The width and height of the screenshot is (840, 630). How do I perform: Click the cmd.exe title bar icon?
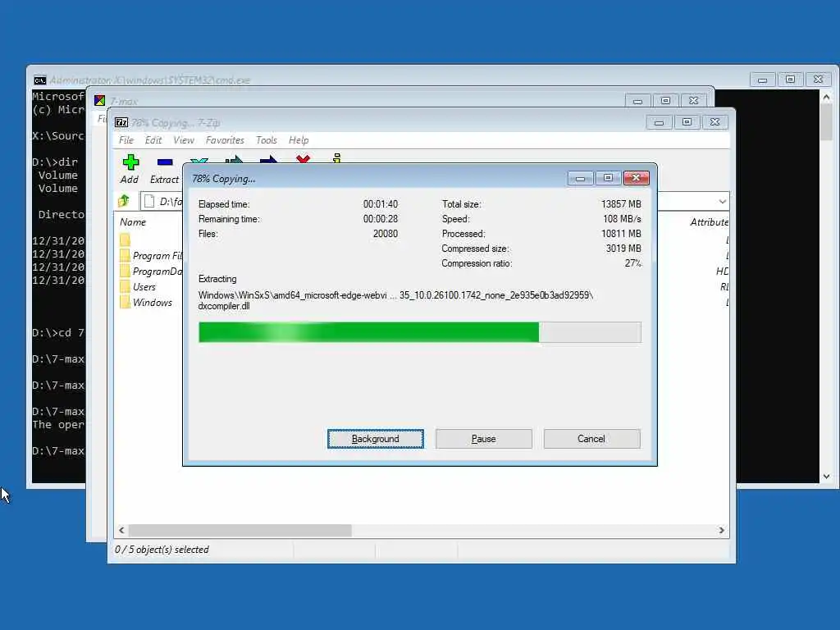point(39,80)
